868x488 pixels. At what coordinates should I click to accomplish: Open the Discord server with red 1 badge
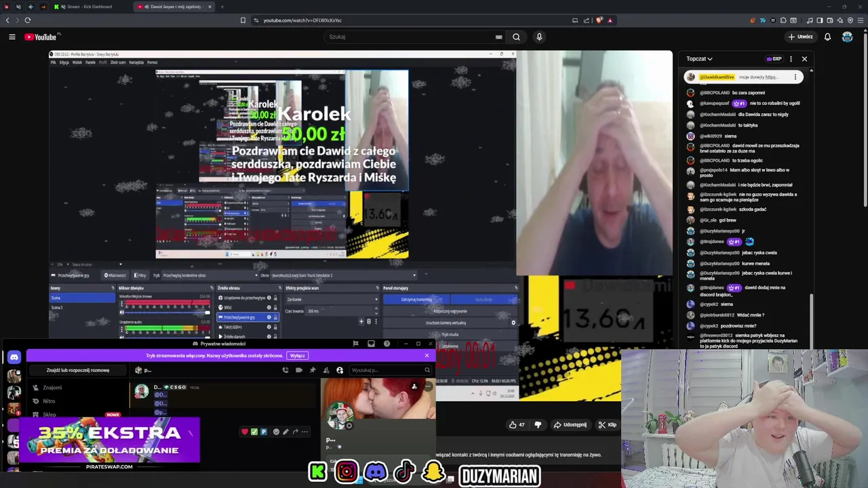click(14, 409)
